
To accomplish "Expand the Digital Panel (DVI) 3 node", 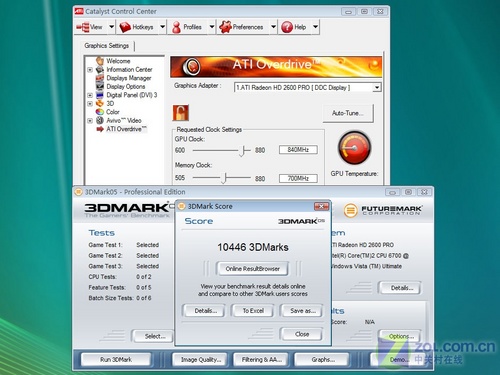I will coord(90,95).
